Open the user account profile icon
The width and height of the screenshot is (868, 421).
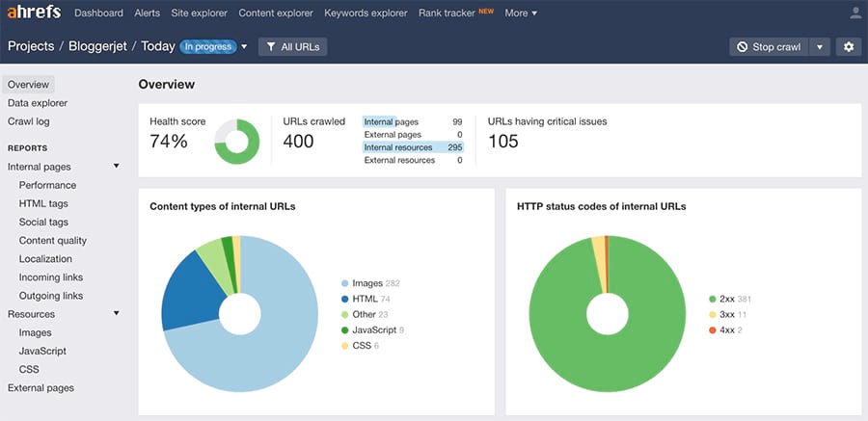tap(854, 13)
